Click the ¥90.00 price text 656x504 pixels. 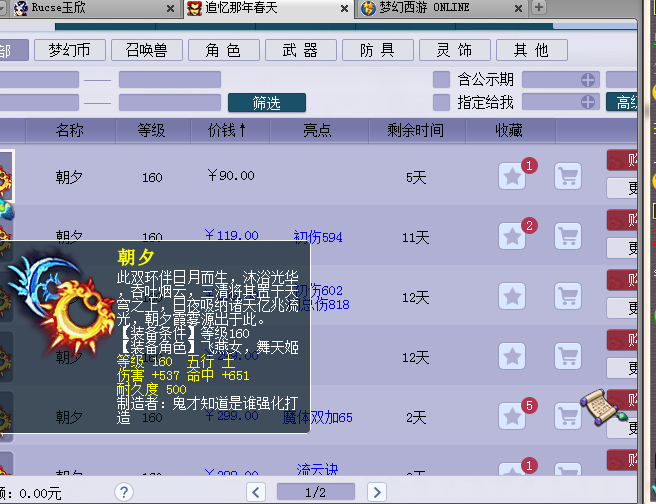click(x=231, y=175)
